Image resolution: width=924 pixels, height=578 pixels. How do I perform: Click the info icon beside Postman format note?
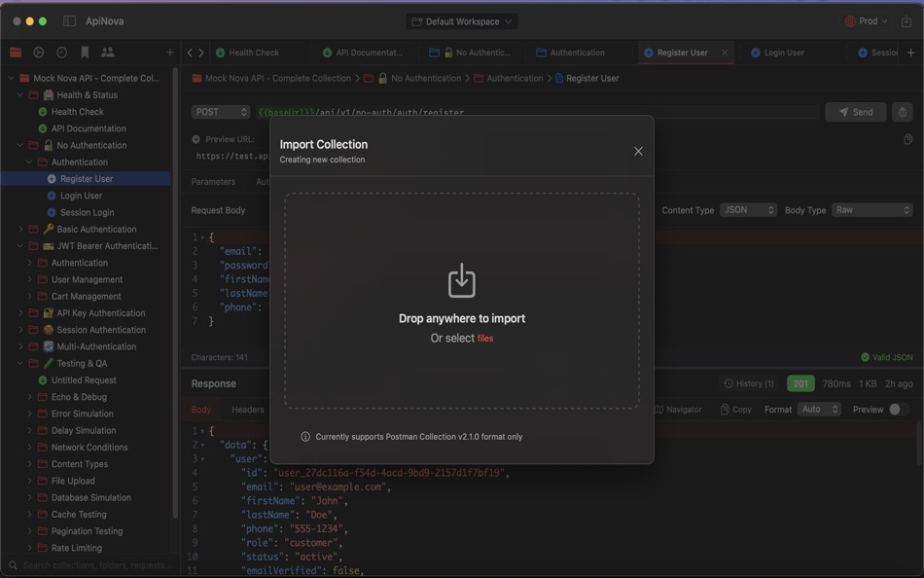click(305, 437)
